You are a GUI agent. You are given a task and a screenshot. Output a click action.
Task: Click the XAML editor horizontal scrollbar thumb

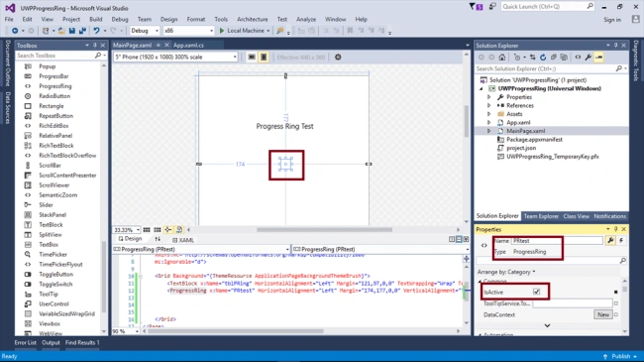pyautogui.click(x=236, y=330)
